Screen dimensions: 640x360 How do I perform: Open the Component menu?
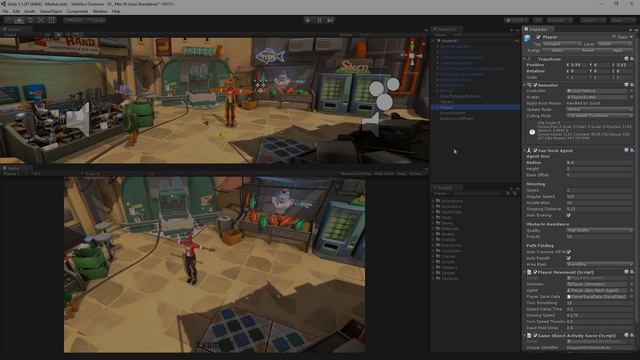pos(77,11)
